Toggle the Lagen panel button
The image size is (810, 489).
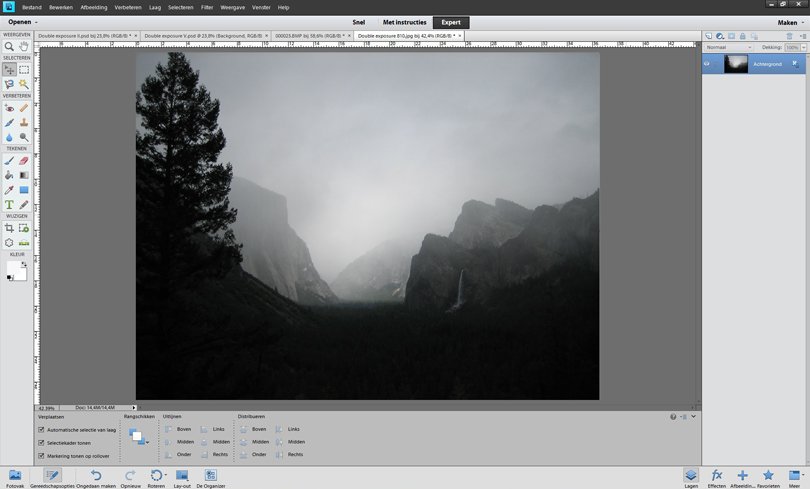[691, 478]
